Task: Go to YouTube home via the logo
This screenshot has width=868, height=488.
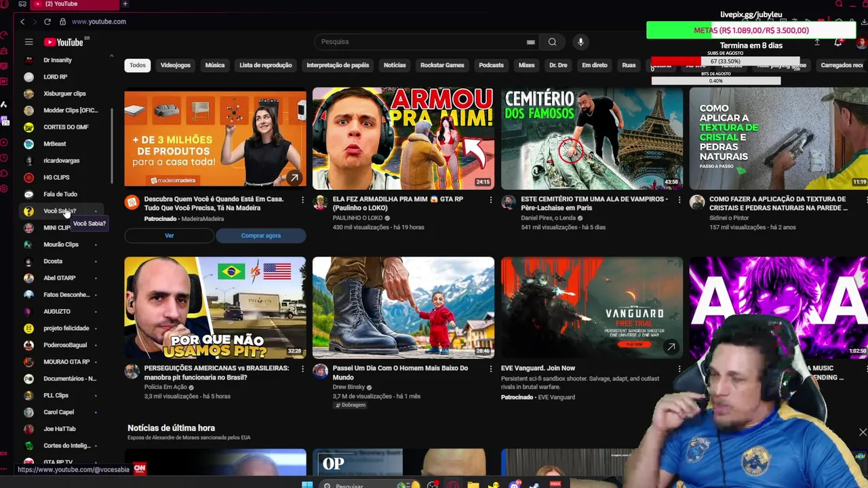Action: click(64, 42)
